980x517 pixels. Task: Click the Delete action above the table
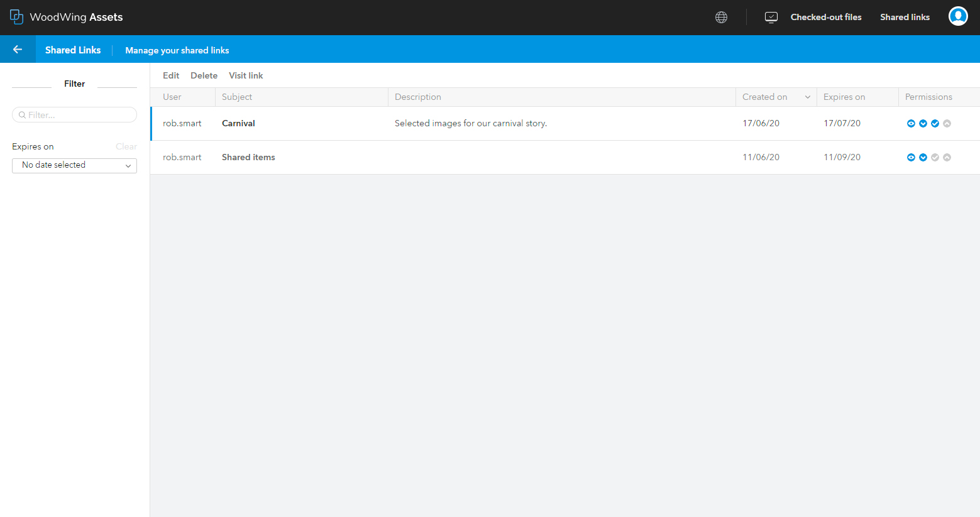(204, 75)
